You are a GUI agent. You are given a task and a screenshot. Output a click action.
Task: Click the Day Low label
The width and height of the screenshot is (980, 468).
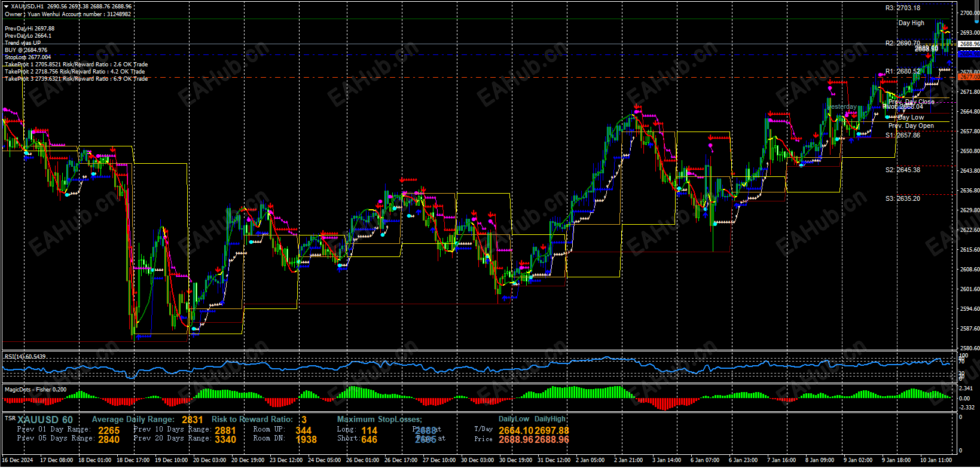click(911, 117)
